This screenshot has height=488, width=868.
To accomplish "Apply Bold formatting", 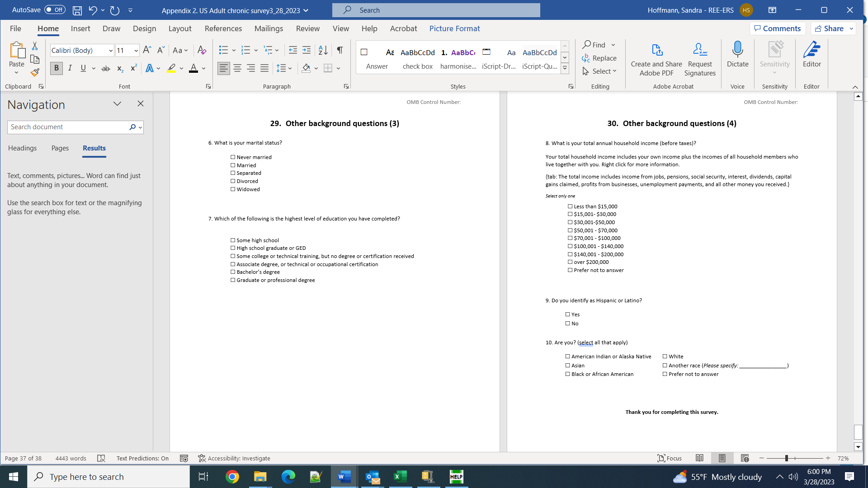I will (x=57, y=68).
